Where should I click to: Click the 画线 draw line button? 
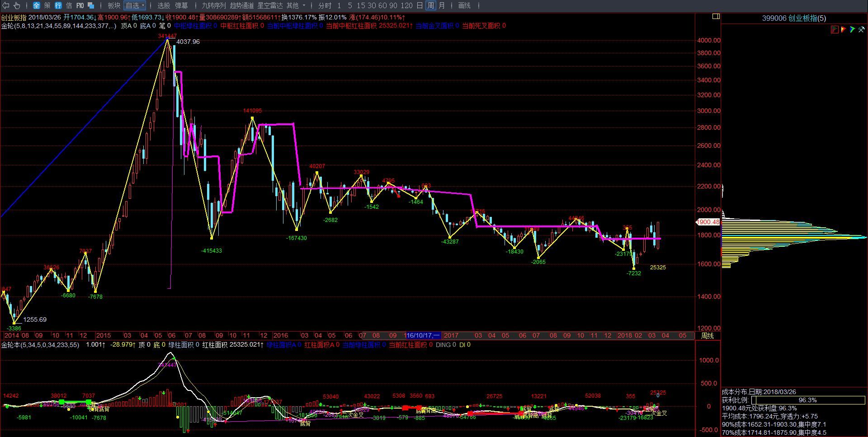click(464, 5)
